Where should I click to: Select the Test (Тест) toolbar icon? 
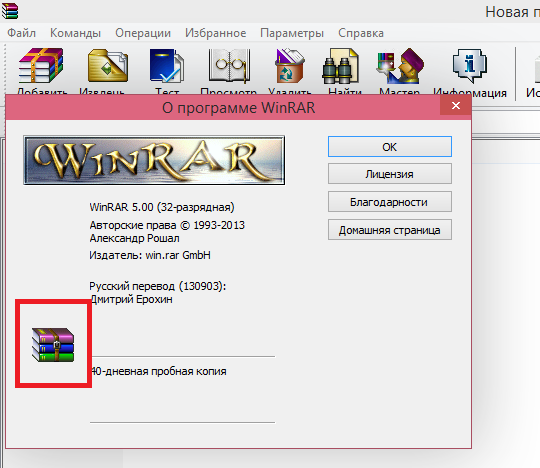(167, 65)
